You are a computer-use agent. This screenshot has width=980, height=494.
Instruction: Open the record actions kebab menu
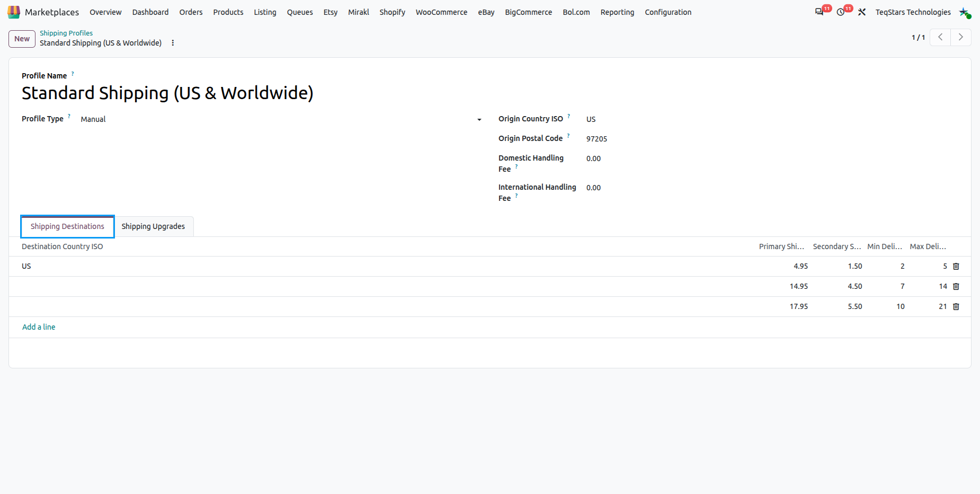tap(173, 43)
